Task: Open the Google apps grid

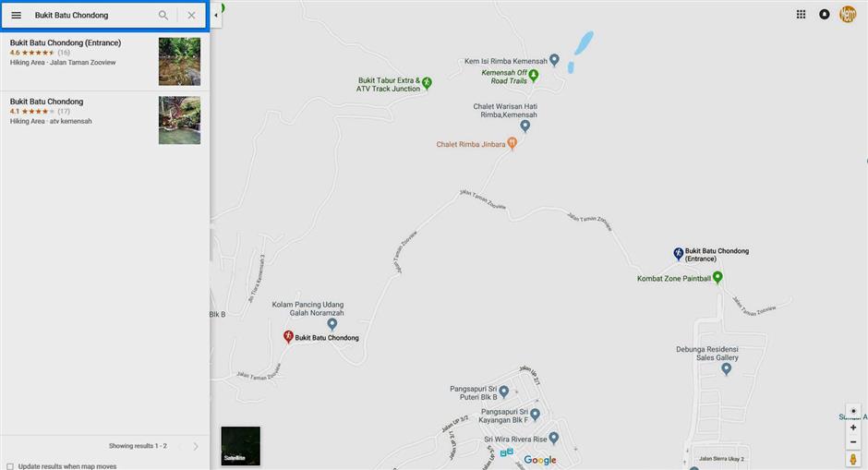Action: tap(801, 15)
